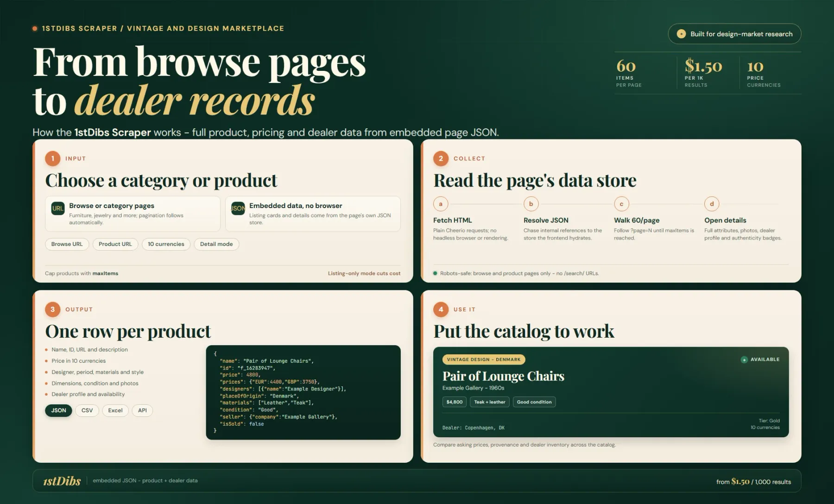Click the JSON code sample block
Viewport: 834px width, 504px height.
pyautogui.click(x=303, y=392)
